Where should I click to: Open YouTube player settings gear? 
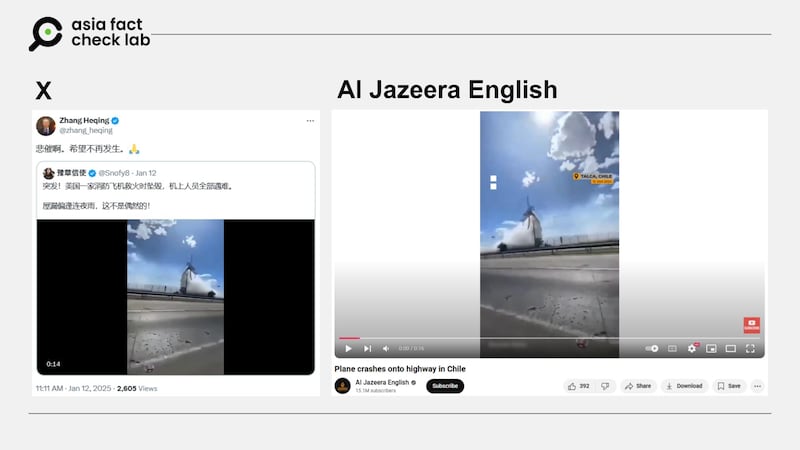pyautogui.click(x=692, y=348)
